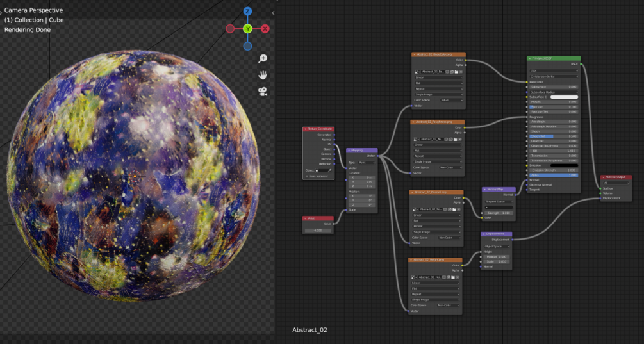Click Value node number field 4.100
The height and width of the screenshot is (344, 644).
(x=318, y=230)
